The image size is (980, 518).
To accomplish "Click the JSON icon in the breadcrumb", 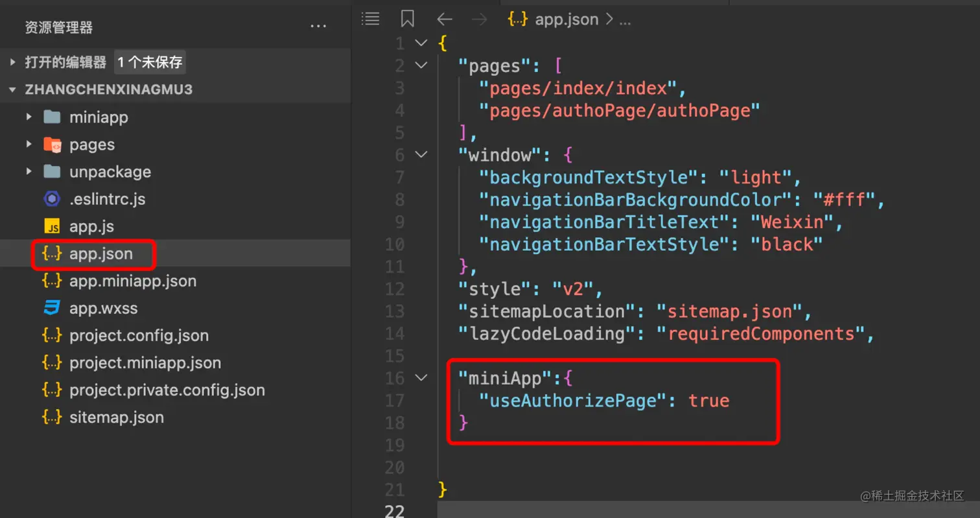I will click(518, 19).
